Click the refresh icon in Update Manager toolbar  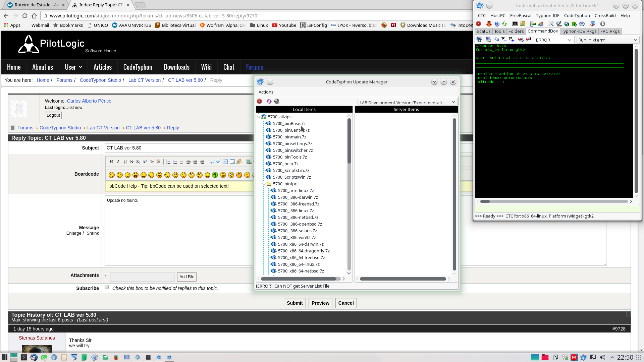(x=269, y=101)
